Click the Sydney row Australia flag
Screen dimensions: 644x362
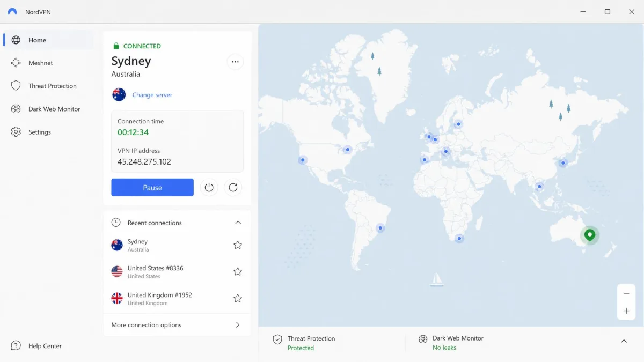[117, 245]
